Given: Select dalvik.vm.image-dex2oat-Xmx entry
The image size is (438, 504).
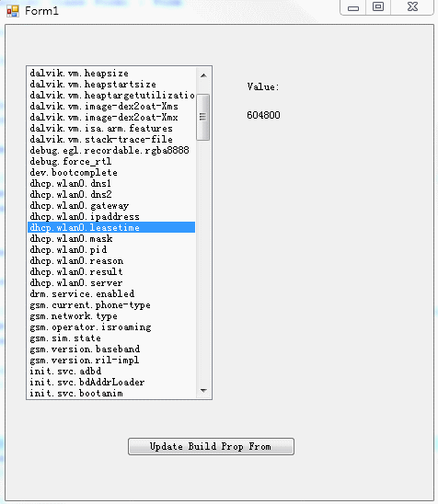Looking at the screenshot, I should coord(111,118).
